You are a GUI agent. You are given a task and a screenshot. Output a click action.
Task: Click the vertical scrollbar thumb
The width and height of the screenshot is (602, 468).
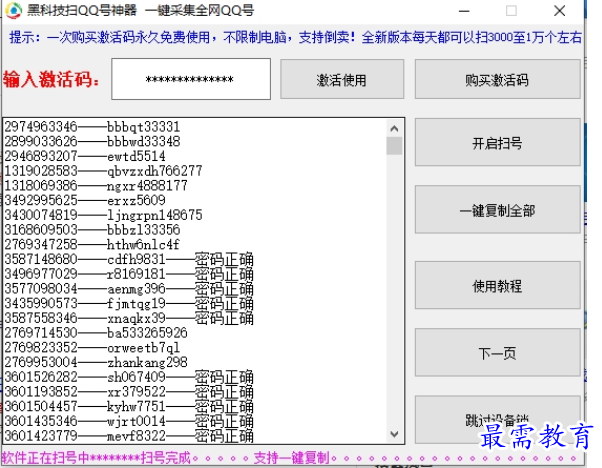click(394, 146)
